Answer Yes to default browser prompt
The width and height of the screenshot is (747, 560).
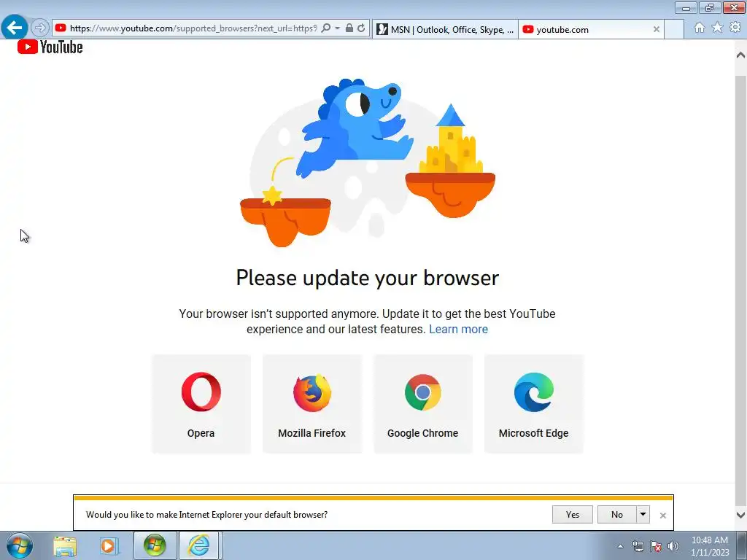(x=572, y=514)
